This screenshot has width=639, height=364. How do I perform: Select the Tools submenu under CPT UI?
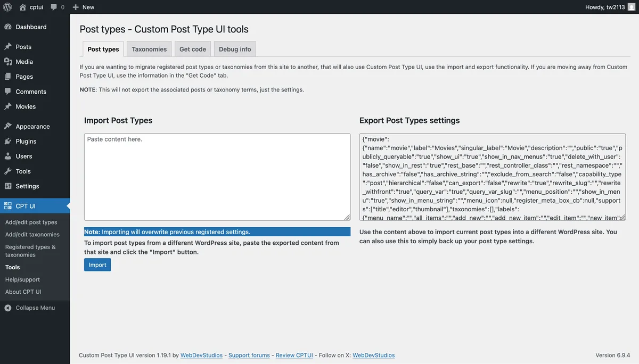pos(13,267)
